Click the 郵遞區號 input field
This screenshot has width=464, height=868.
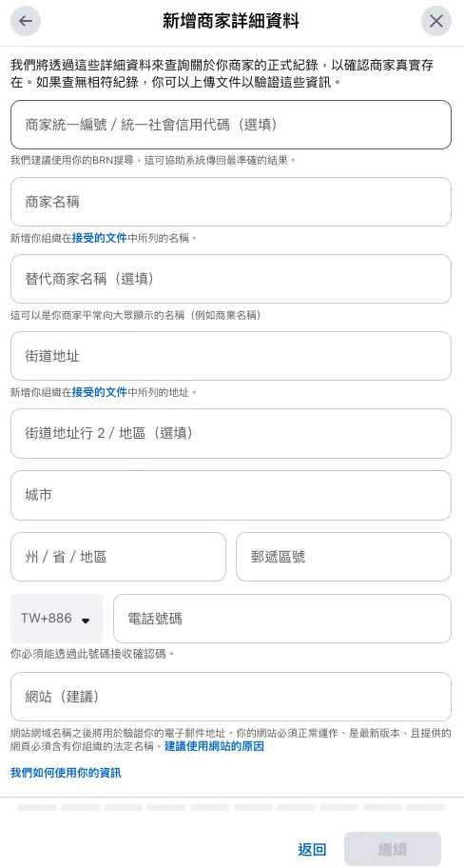pyautogui.click(x=344, y=557)
